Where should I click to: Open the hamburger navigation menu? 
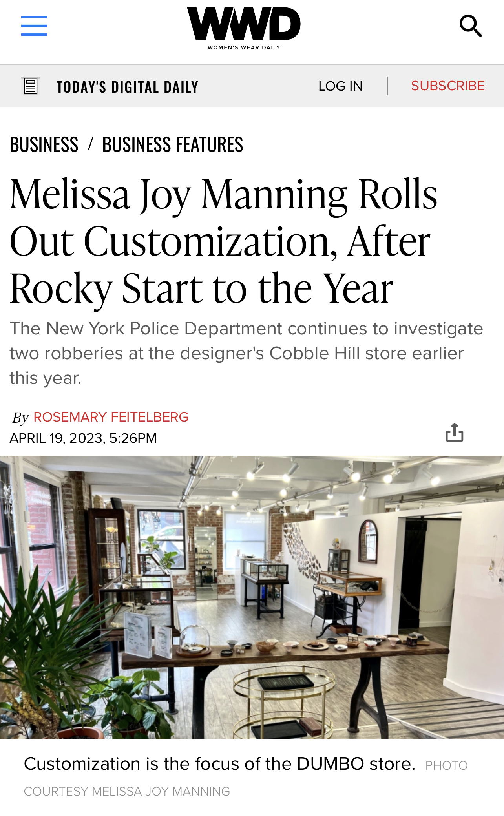34,26
